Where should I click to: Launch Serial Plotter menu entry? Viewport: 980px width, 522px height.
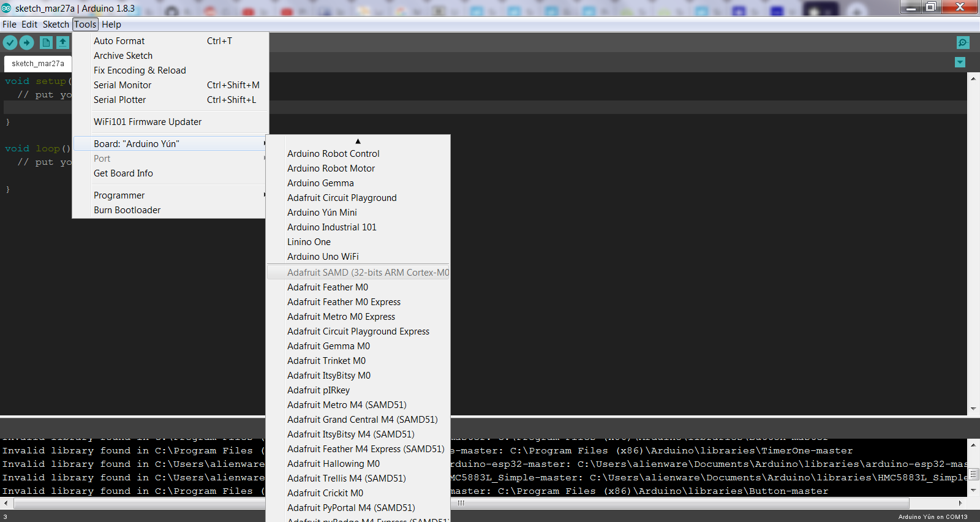(x=170, y=100)
